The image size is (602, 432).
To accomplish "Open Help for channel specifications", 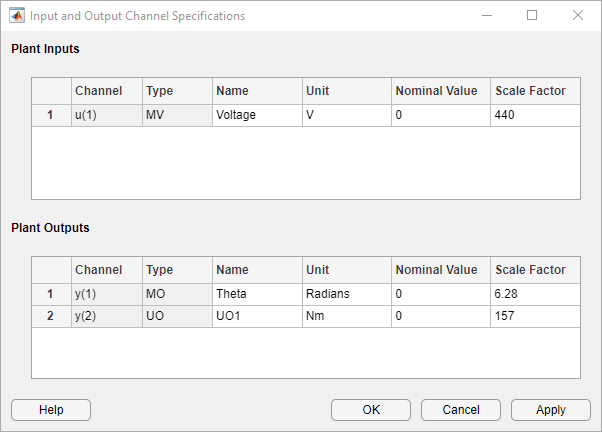I will [51, 410].
